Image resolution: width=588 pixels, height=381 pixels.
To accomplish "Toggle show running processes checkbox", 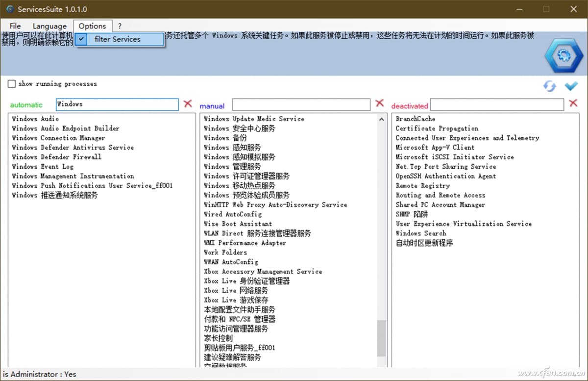I will click(x=12, y=84).
